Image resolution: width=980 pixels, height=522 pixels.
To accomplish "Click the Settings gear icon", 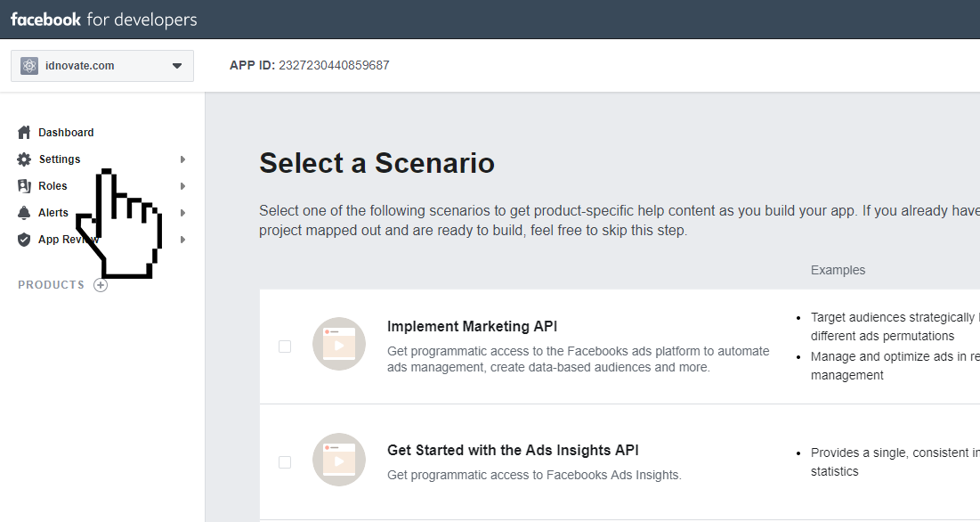I will [24, 159].
